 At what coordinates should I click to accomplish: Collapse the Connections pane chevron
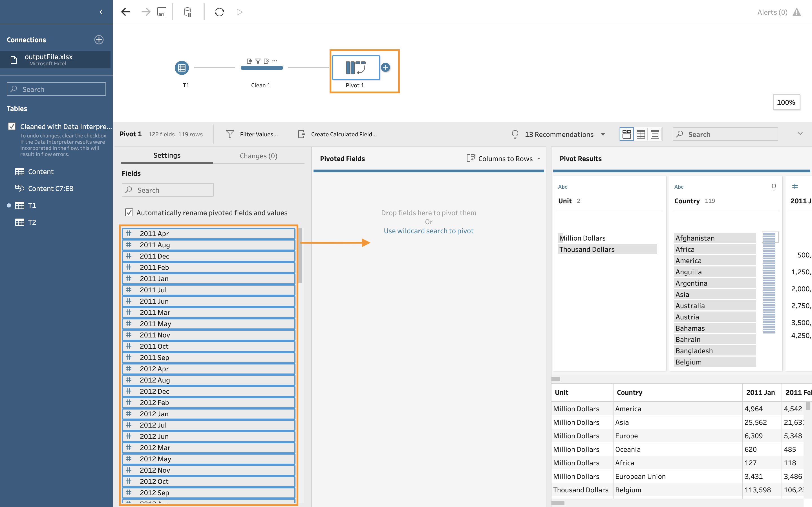tap(101, 12)
